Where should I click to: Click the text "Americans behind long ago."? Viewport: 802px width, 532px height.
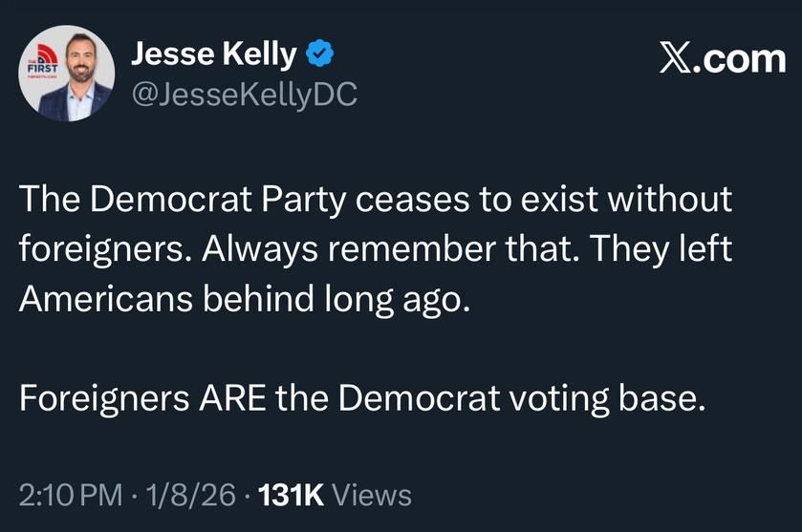tap(245, 298)
